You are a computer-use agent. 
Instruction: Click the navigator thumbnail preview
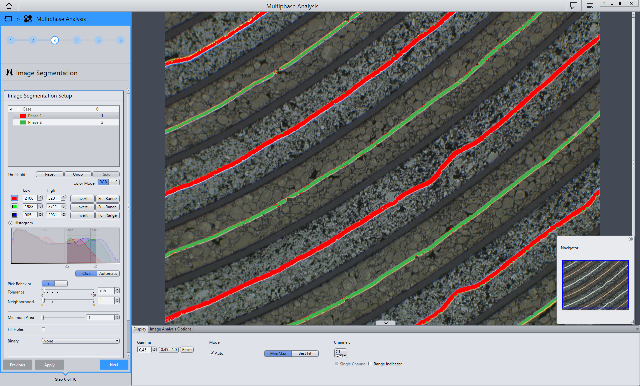[595, 284]
